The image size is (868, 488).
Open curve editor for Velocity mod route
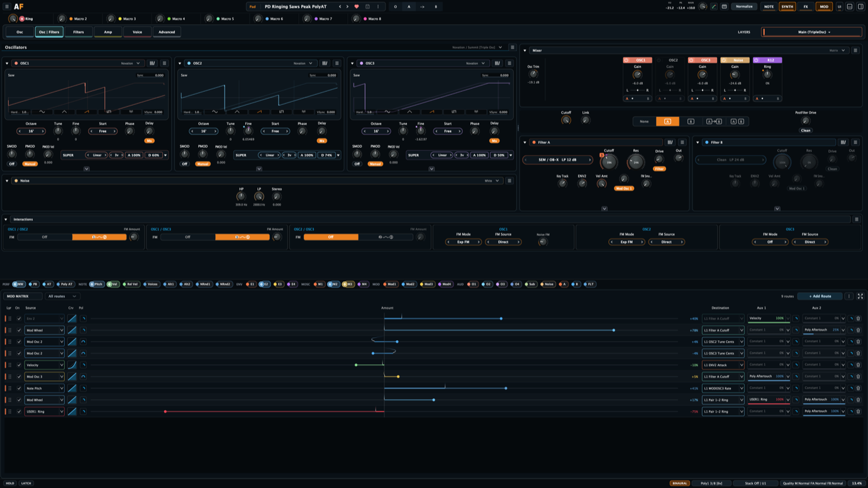(x=72, y=365)
